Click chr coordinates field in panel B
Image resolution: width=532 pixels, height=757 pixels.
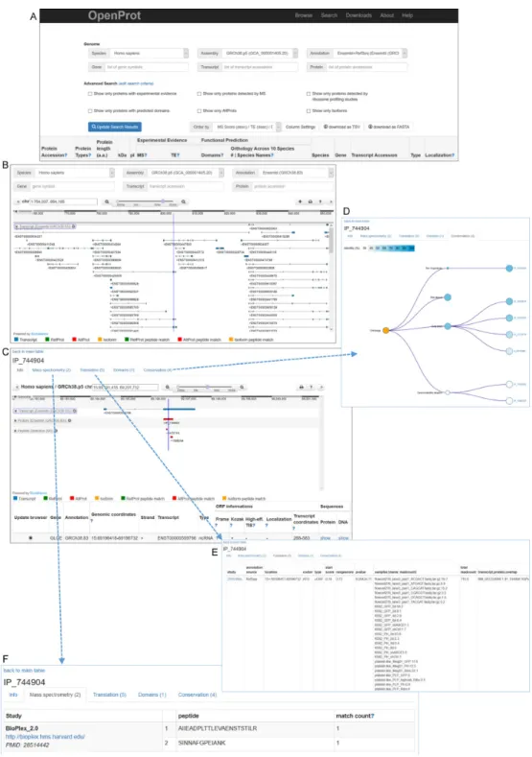tap(63, 201)
